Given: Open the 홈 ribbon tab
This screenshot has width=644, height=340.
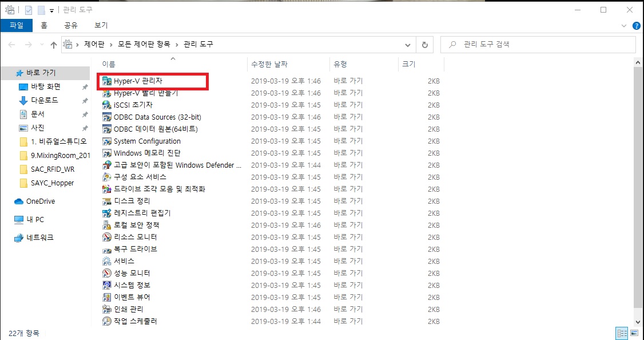Looking at the screenshot, I should 43,26.
